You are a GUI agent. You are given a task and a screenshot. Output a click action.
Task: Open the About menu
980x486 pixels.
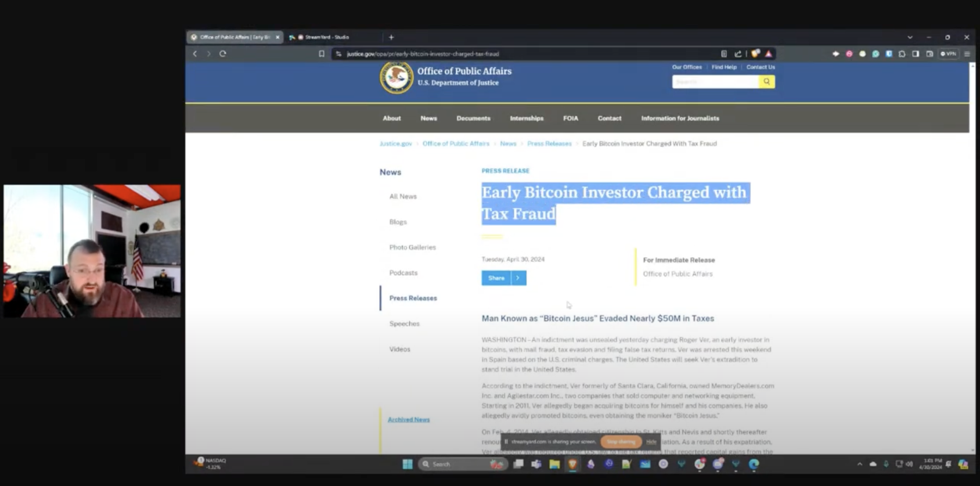(x=392, y=118)
